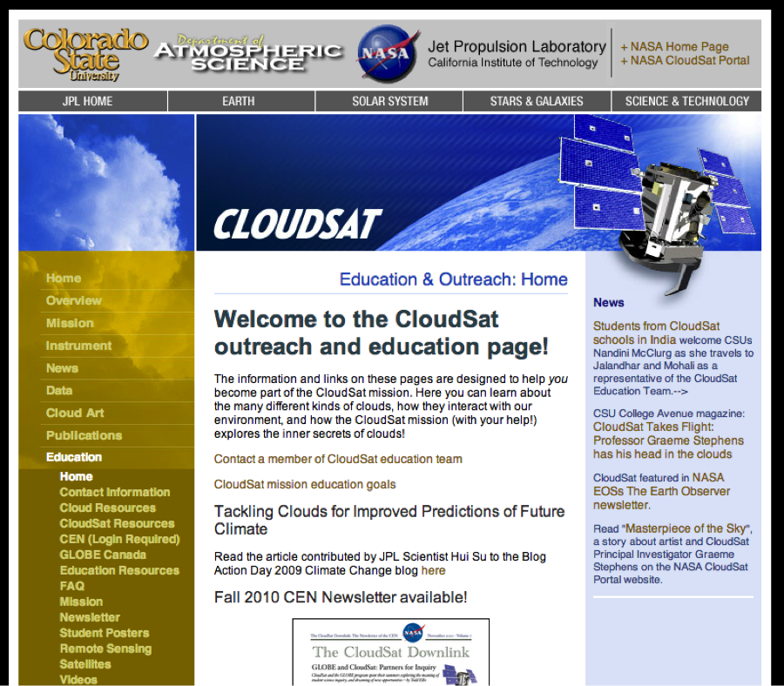This screenshot has height=686, width=784.
Task: Select SOLAR SYSTEM in navigation bar
Action: (389, 101)
